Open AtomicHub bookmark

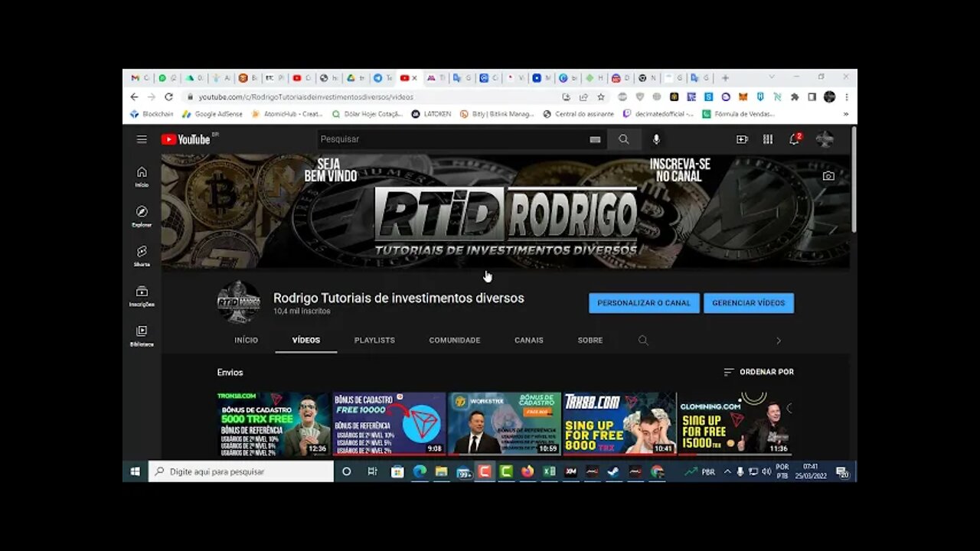pyautogui.click(x=287, y=114)
